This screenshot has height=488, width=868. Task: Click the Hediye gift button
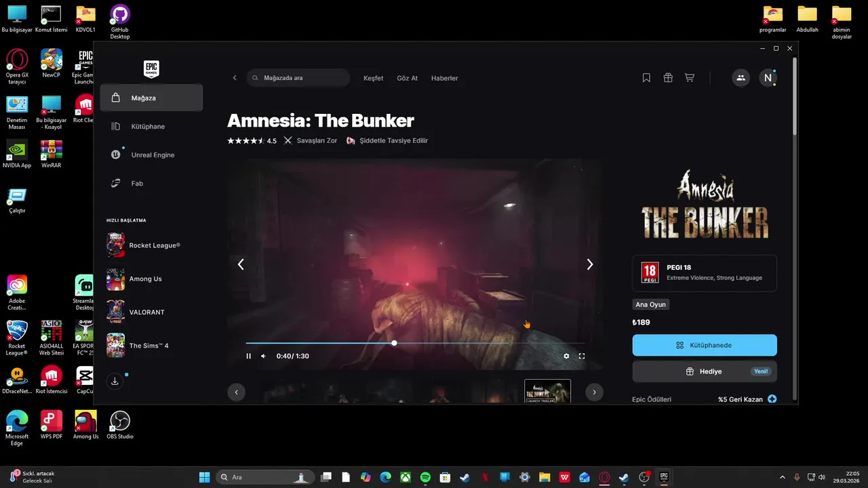pyautogui.click(x=705, y=371)
